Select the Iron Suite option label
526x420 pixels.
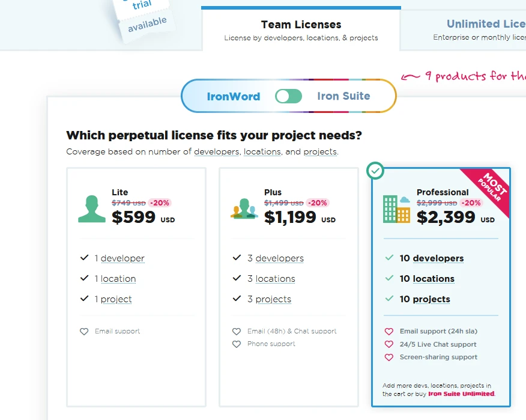click(343, 96)
